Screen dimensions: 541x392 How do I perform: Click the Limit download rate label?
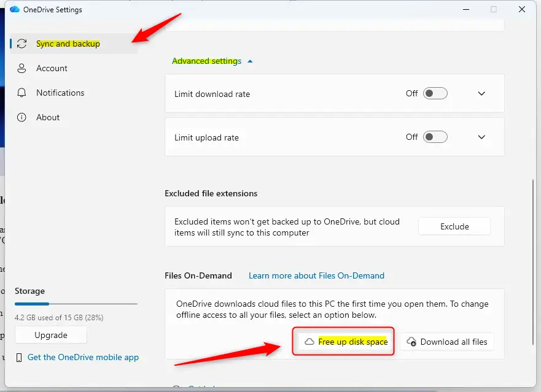click(x=212, y=94)
